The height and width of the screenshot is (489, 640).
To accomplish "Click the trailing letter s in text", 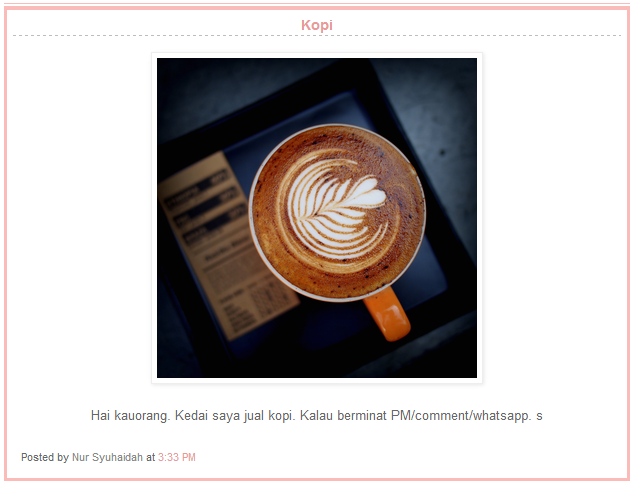I will tap(539, 417).
